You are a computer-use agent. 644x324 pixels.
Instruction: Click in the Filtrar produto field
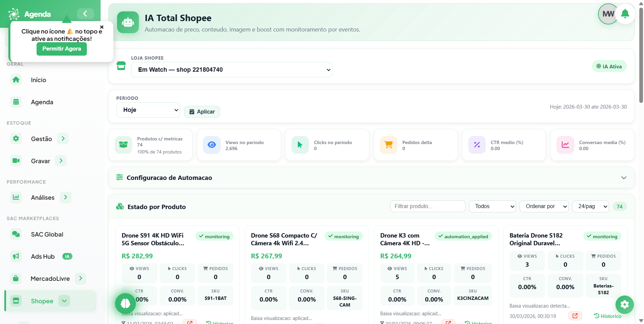(428, 206)
